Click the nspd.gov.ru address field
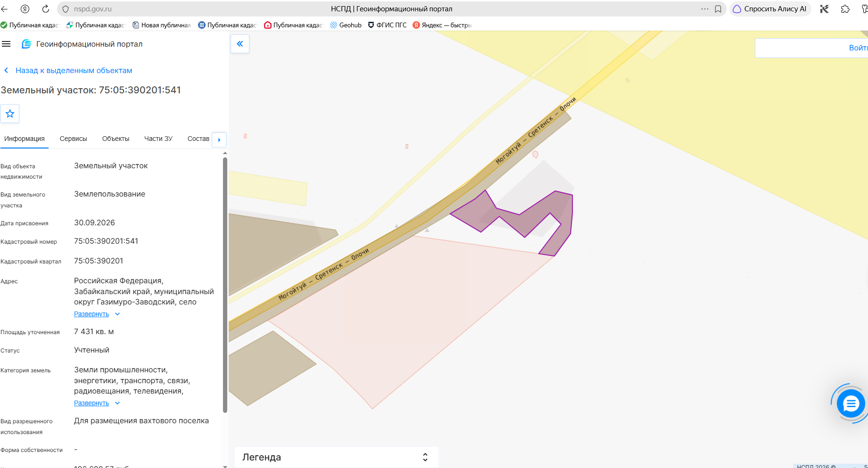This screenshot has width=868, height=468. click(92, 9)
